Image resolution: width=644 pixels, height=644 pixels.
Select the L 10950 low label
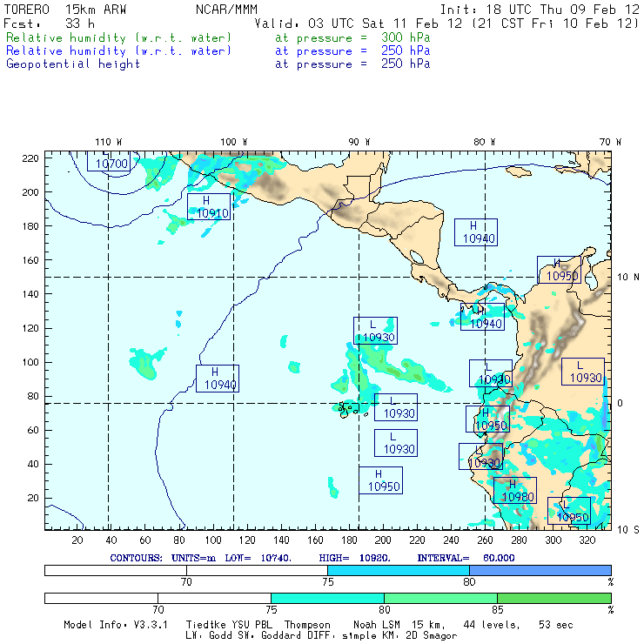click(x=569, y=511)
